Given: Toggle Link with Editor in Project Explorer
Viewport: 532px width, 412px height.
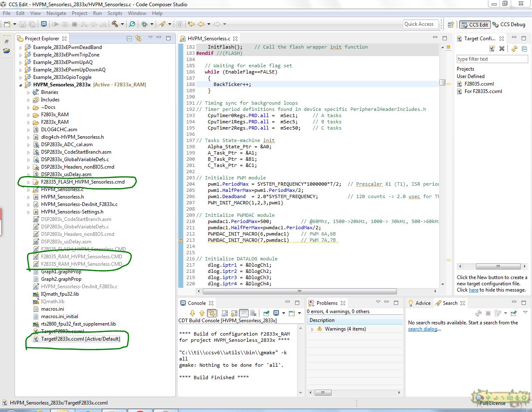Looking at the screenshot, I should 138,38.
